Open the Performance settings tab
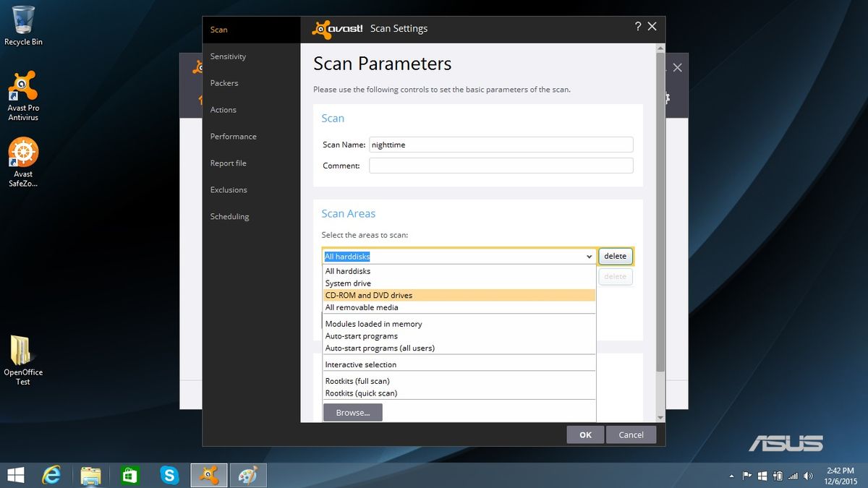This screenshot has width=868, height=488. [251, 137]
